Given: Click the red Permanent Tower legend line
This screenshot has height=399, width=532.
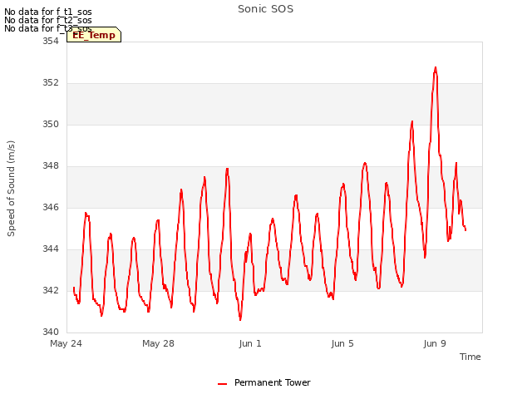Looking at the screenshot, I should click(222, 384).
